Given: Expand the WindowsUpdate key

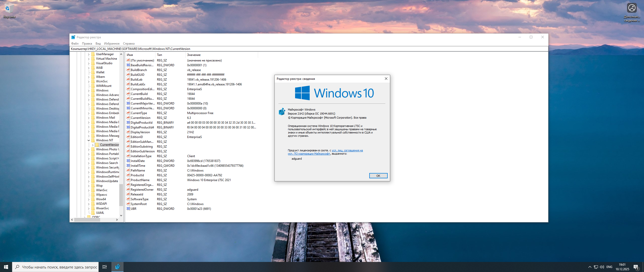Looking at the screenshot, I should pyautogui.click(x=89, y=181).
